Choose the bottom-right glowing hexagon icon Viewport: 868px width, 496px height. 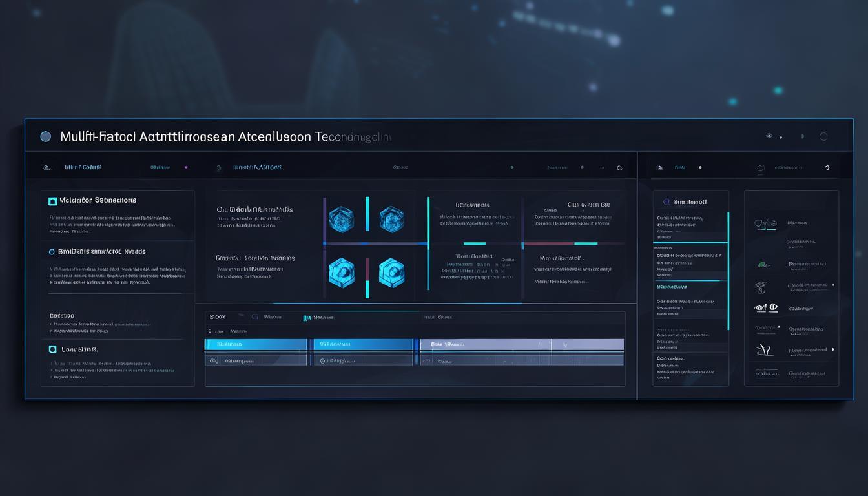391,272
